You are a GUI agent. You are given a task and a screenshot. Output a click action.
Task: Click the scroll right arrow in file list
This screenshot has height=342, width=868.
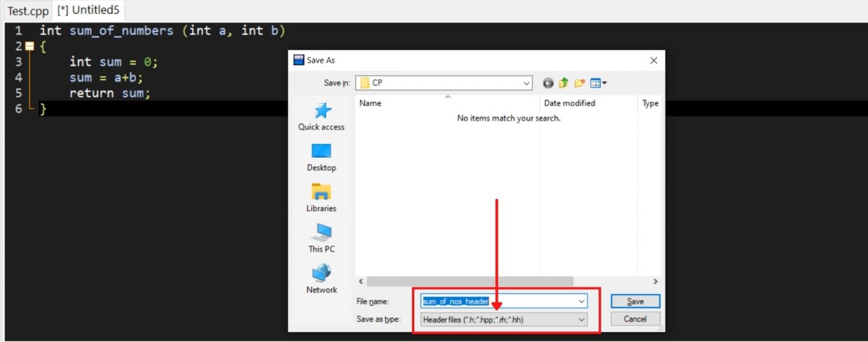(656, 281)
